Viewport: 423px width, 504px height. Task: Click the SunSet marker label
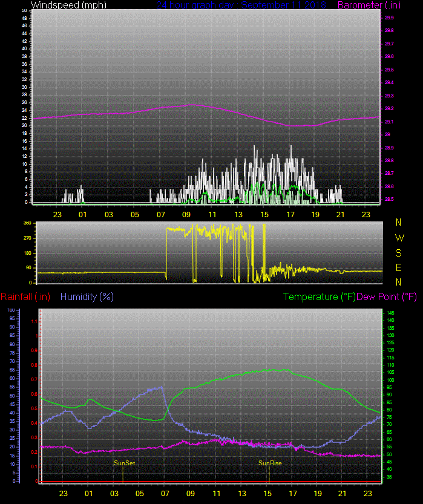pos(125,463)
